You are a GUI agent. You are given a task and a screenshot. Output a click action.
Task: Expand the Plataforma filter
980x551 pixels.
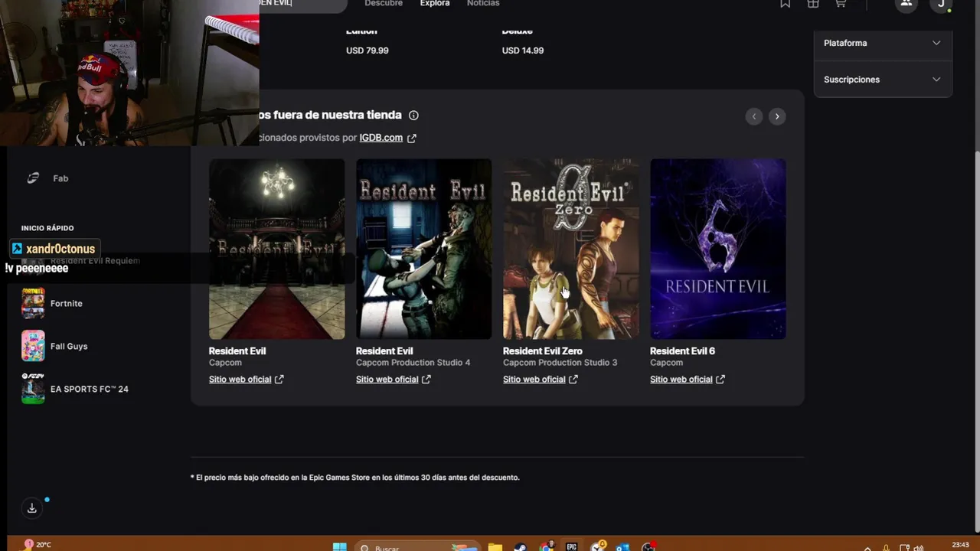click(883, 43)
